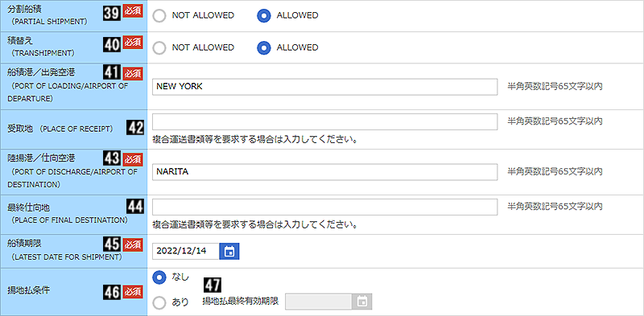Click the number 44 label badge
The image size is (644, 316).
pos(135,207)
